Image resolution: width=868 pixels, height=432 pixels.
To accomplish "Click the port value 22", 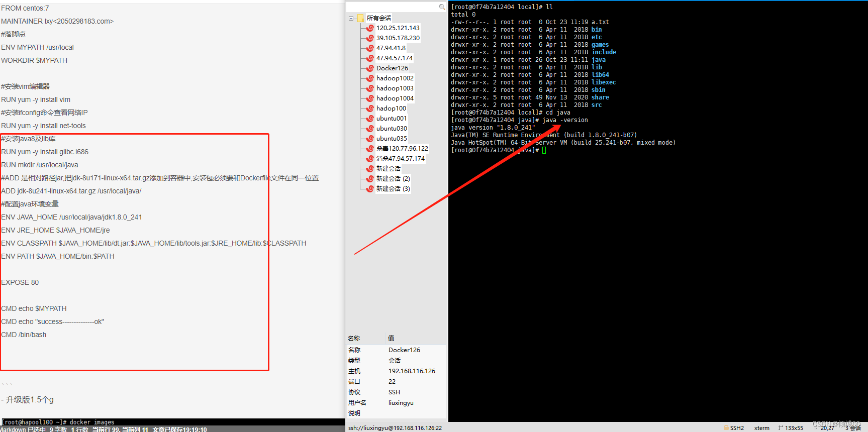I will [392, 382].
